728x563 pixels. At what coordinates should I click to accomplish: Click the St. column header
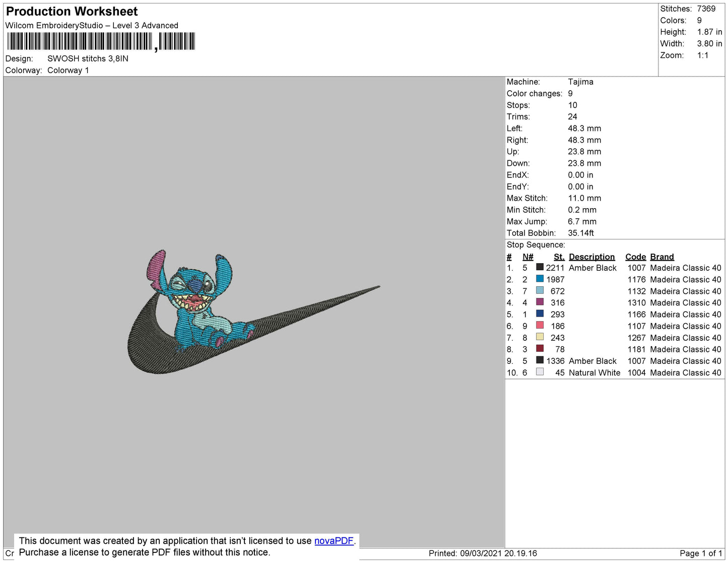[559, 257]
